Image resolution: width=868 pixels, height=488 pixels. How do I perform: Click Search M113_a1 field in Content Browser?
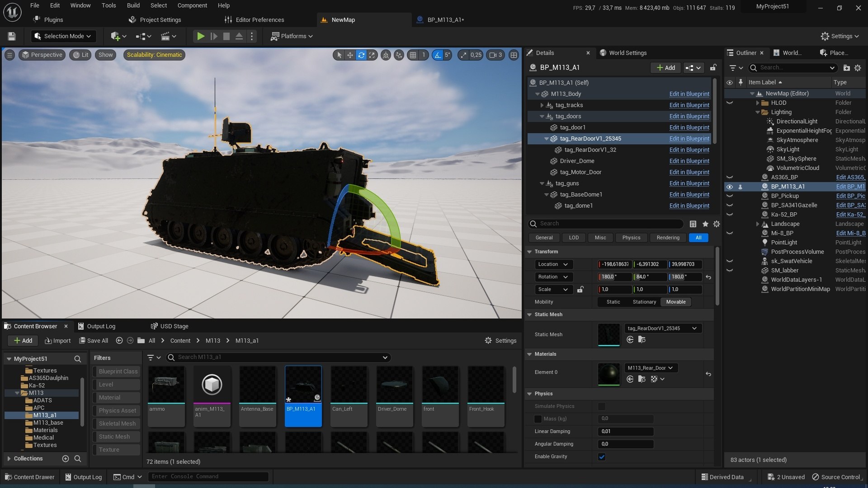278,357
